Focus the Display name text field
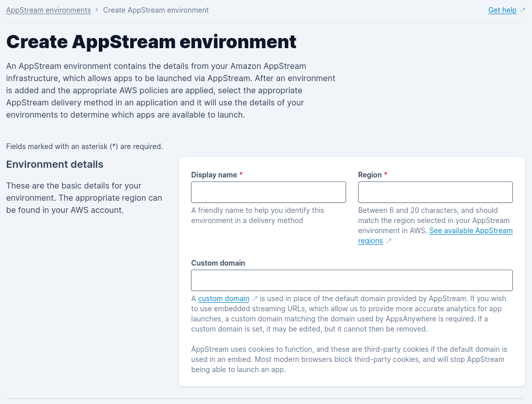Screen dimensions: 532x404 click(x=268, y=192)
